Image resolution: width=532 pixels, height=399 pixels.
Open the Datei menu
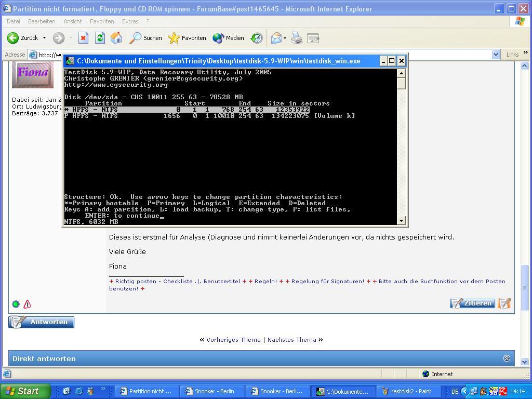(13, 21)
